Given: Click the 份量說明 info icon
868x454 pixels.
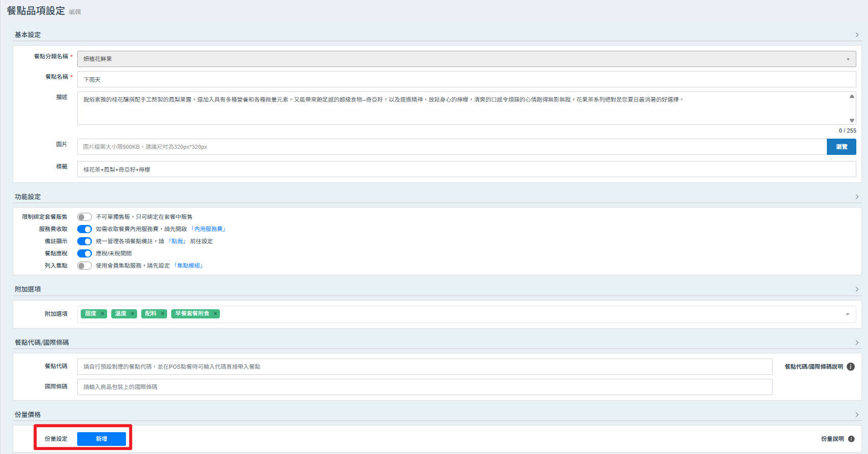Looking at the screenshot, I should click(x=851, y=439).
